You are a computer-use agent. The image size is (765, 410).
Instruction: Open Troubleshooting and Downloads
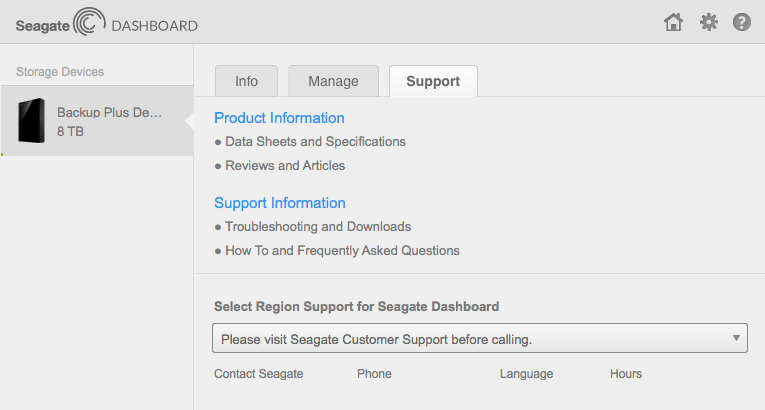318,226
